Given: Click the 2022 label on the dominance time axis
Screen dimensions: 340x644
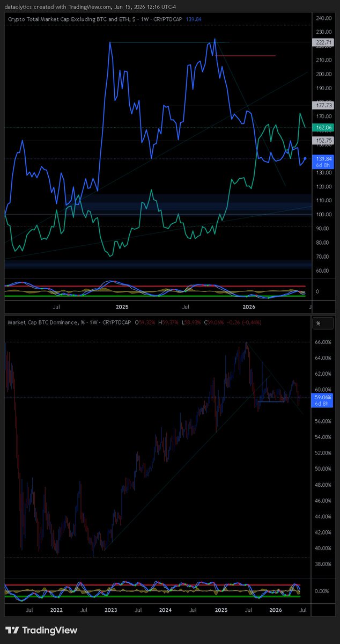Looking at the screenshot, I should (x=56, y=610).
